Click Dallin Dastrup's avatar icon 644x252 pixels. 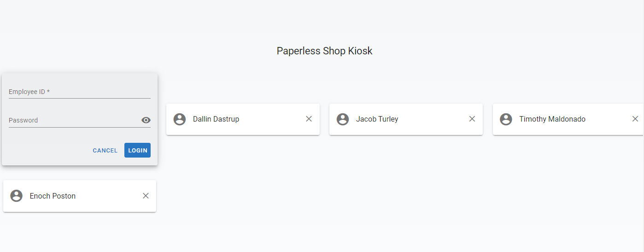[180, 119]
